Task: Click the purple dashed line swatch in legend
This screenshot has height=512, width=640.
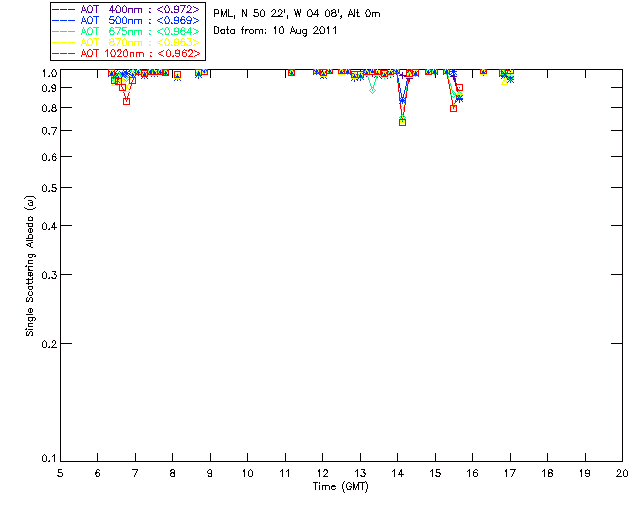Action: tap(64, 9)
